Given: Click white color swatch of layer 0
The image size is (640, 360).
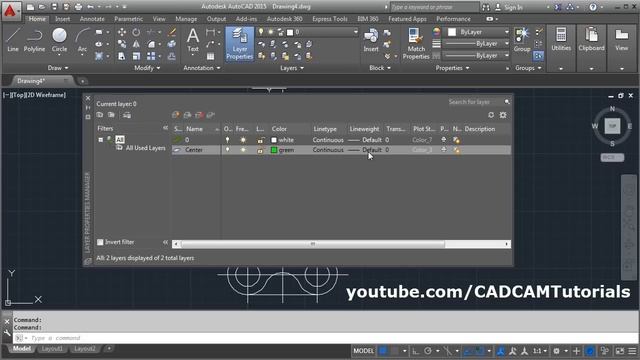Looking at the screenshot, I should tap(274, 140).
